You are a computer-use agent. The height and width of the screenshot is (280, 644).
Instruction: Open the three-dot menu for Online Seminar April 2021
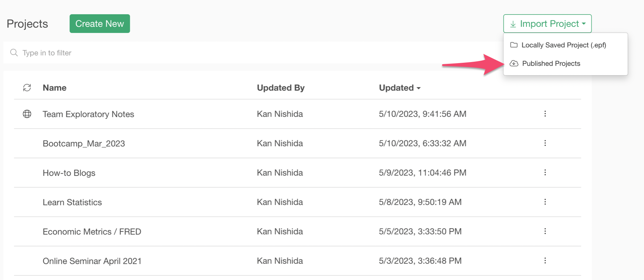[545, 261]
